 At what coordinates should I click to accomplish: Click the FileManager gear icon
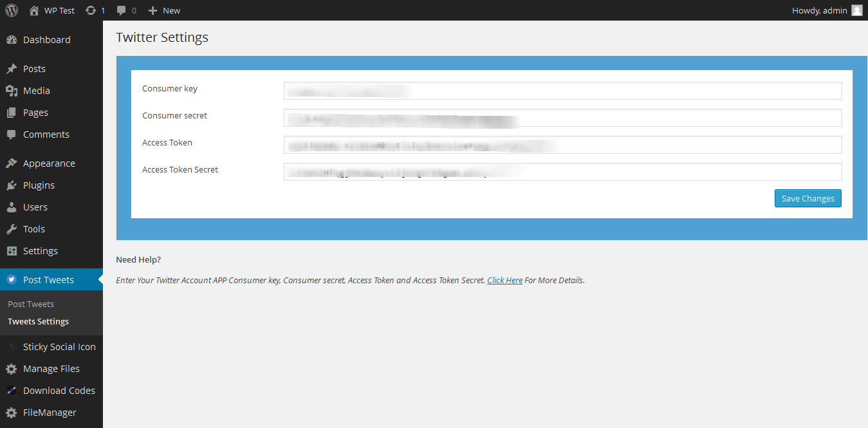pyautogui.click(x=12, y=413)
